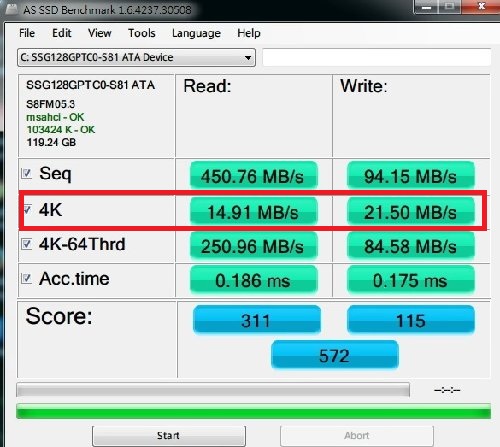Open the File menu
The image size is (500, 447).
[x=27, y=33]
